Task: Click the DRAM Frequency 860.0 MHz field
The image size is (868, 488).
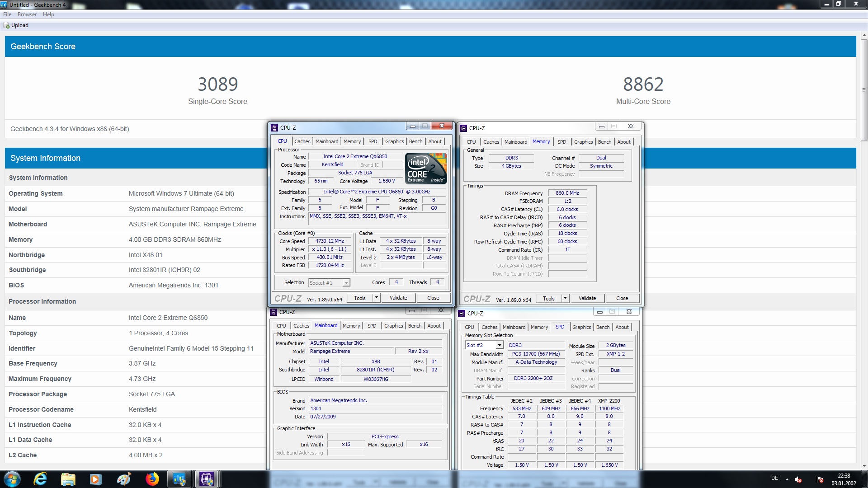Action: pyautogui.click(x=567, y=193)
